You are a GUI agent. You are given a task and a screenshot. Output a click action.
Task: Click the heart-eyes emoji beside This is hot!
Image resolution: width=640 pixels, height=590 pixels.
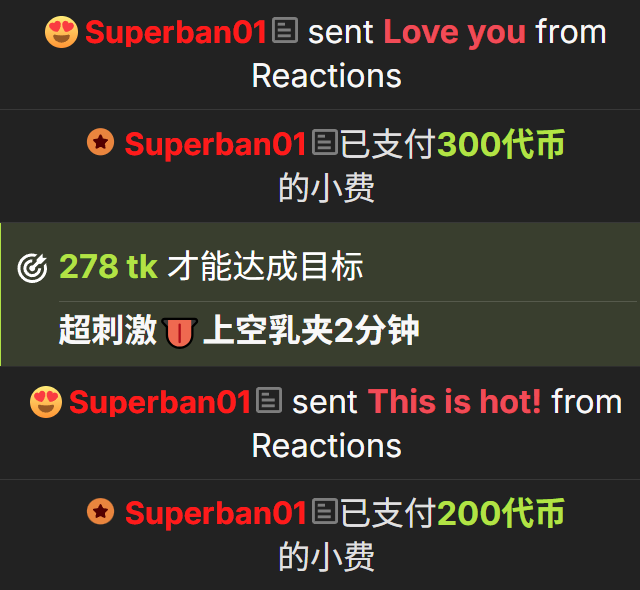pyautogui.click(x=46, y=402)
